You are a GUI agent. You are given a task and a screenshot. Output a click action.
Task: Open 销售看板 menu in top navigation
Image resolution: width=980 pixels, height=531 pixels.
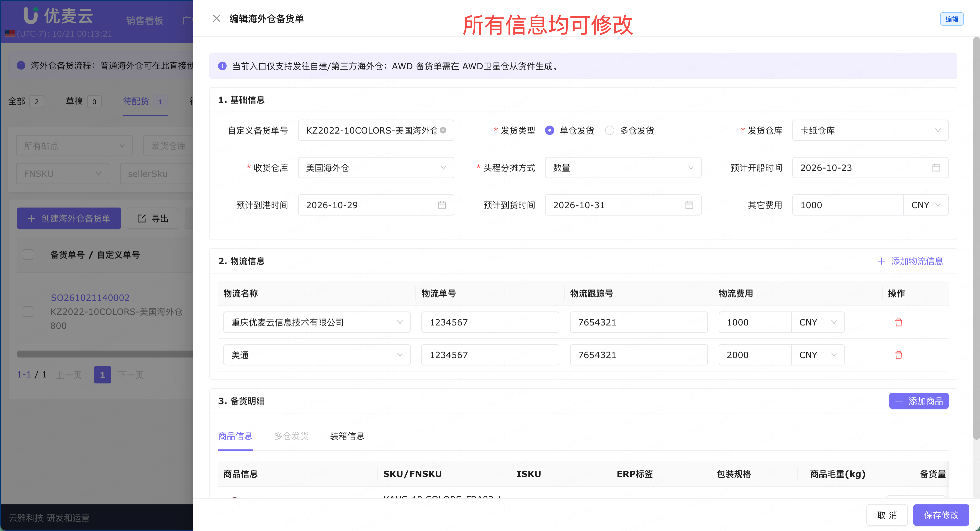[x=145, y=21]
